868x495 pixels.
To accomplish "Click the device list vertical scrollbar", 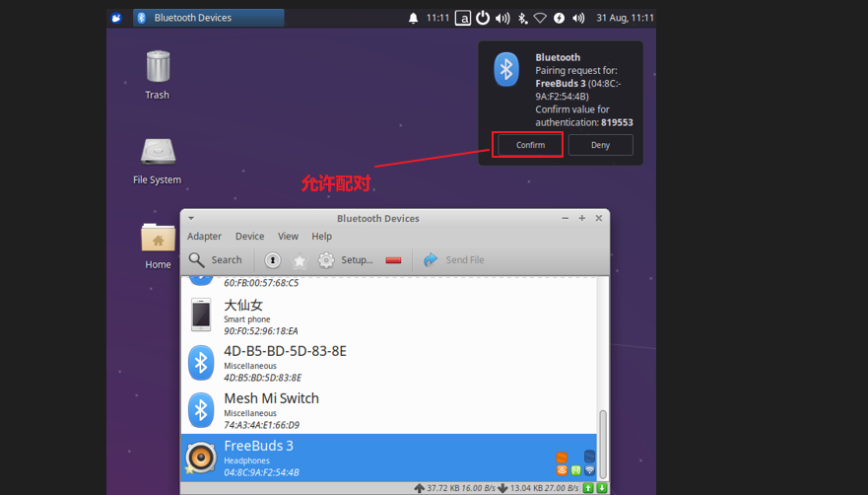I will 603,445.
